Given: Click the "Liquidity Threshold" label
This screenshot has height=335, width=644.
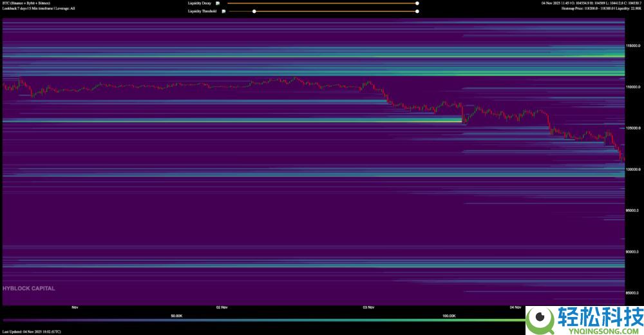Looking at the screenshot, I should click(x=202, y=11).
